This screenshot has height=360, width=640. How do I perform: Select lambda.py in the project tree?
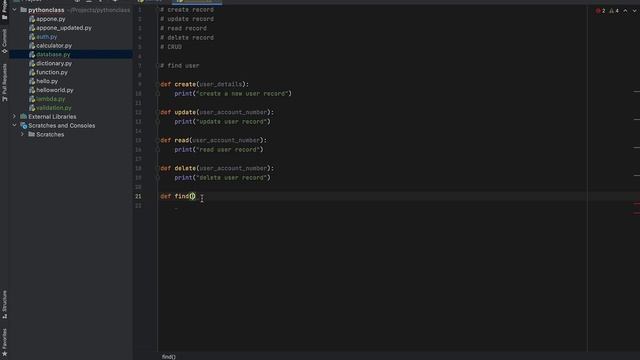[x=51, y=99]
